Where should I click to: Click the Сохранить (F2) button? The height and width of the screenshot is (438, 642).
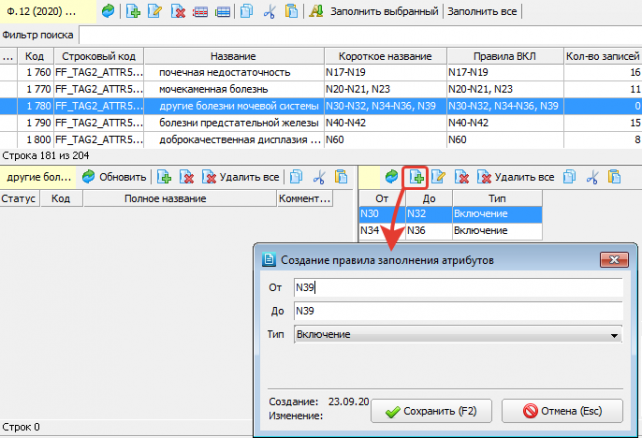[431, 411]
